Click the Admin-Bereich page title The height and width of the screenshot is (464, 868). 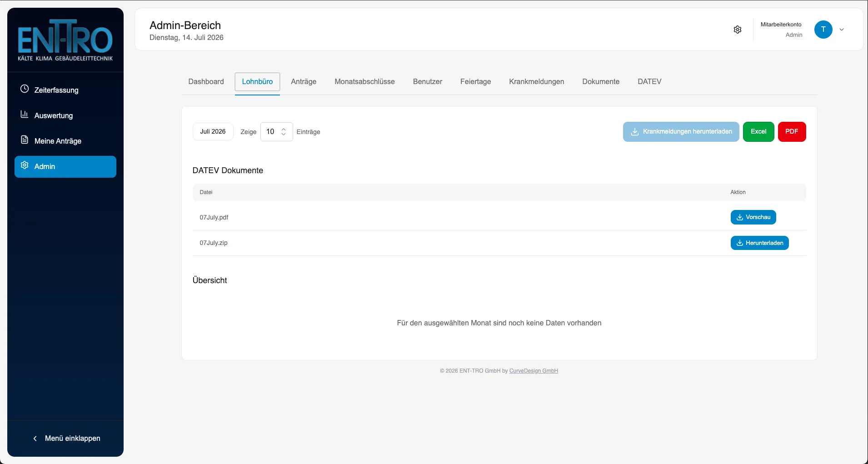(185, 25)
